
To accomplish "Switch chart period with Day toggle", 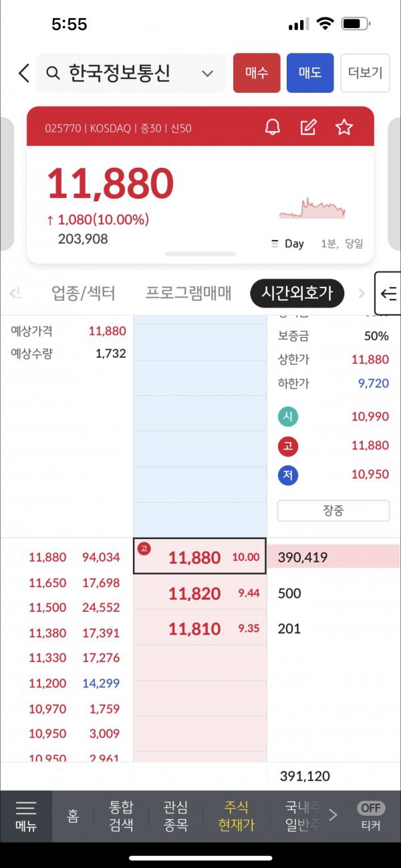I will [x=287, y=244].
